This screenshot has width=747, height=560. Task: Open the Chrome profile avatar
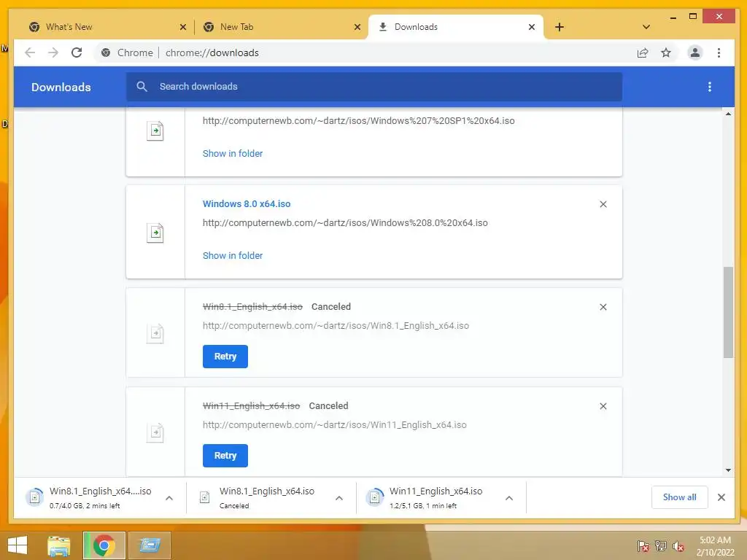(x=695, y=52)
